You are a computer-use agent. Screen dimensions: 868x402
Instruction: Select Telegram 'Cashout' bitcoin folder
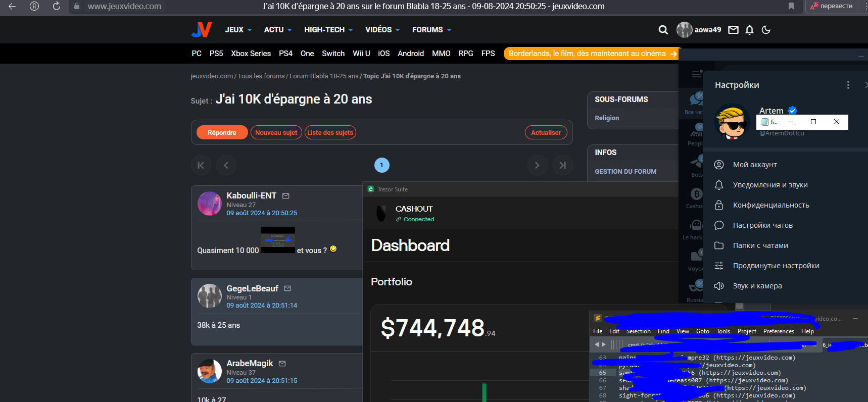695,198
